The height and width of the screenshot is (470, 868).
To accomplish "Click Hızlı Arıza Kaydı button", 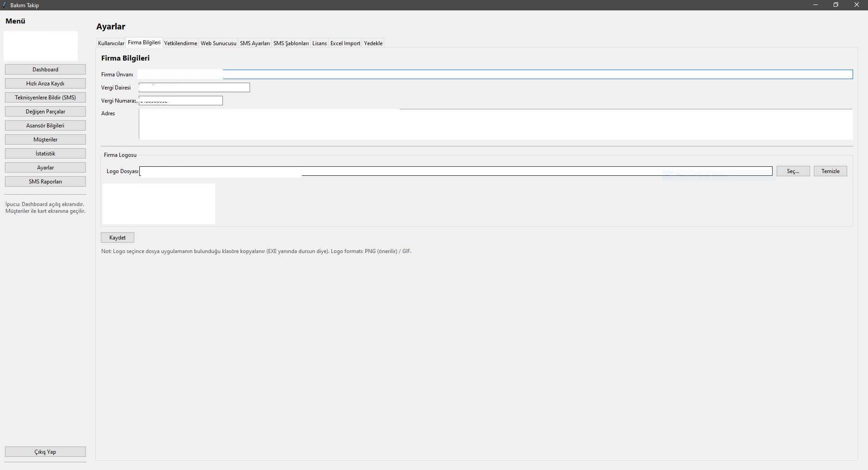I will [x=45, y=84].
